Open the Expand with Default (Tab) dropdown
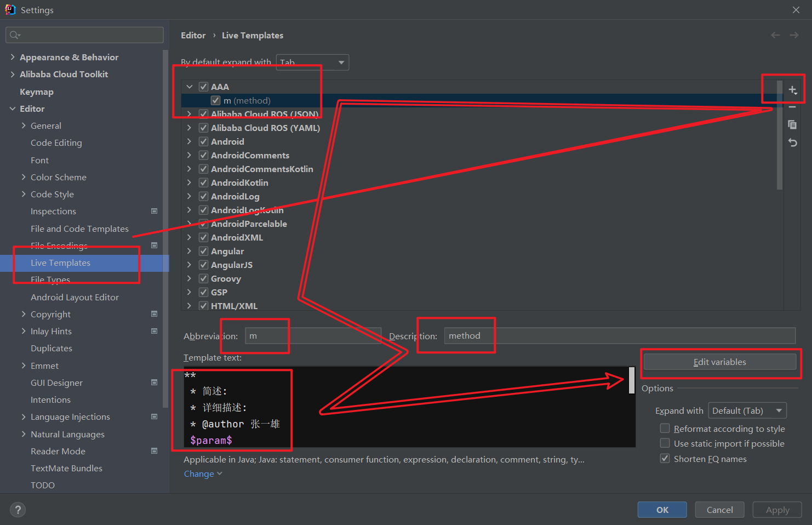The image size is (812, 525). [747, 410]
